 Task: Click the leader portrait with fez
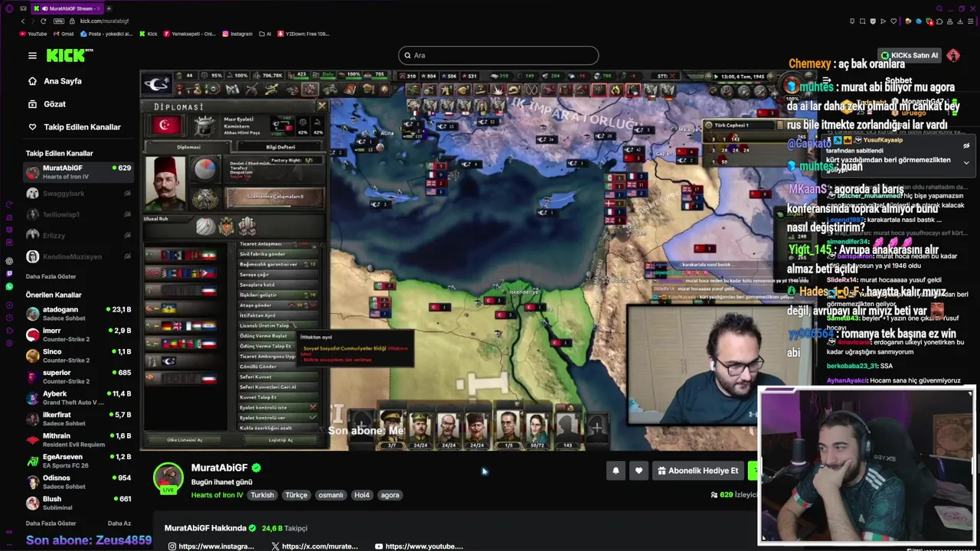(165, 182)
